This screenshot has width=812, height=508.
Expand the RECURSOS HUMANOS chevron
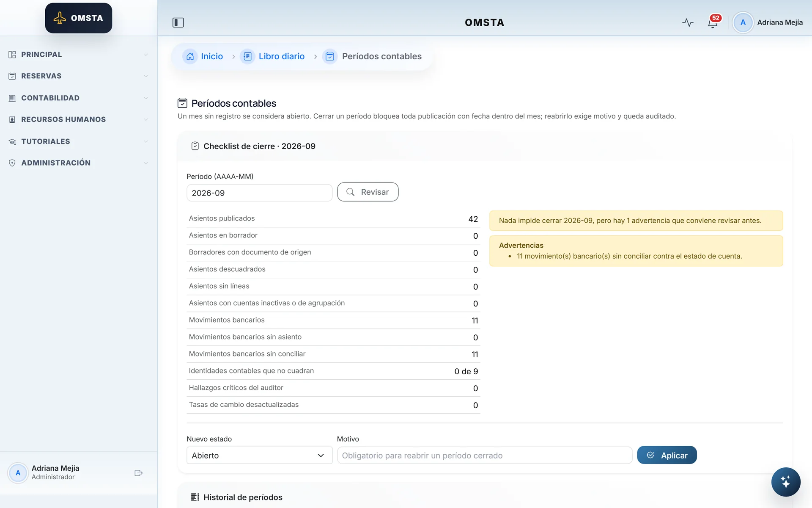coord(146,120)
